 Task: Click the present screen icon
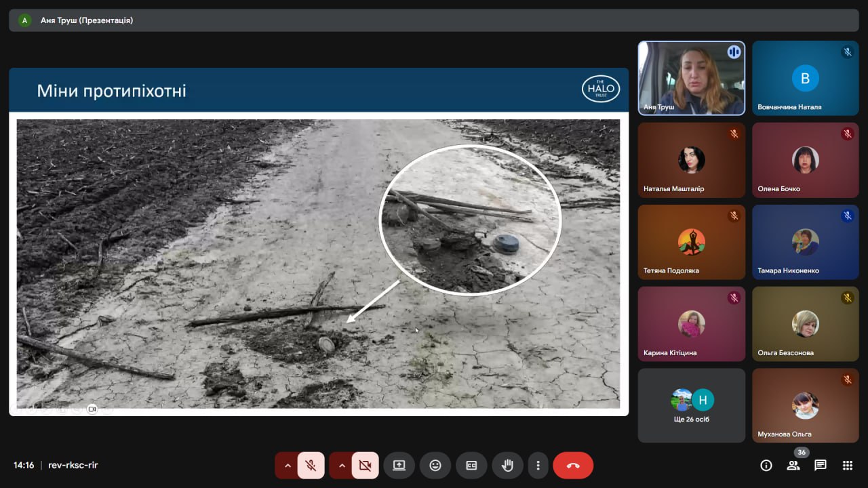[399, 466]
